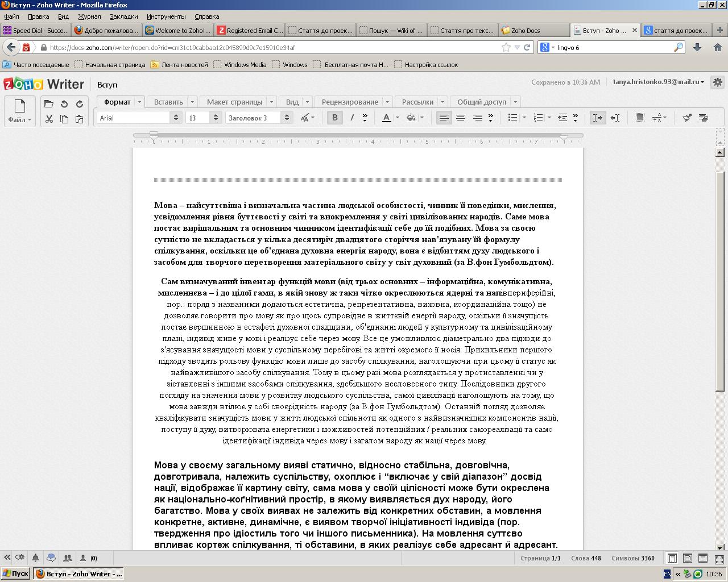
Task: Redo the edit with the clockwise arrow
Action: (80, 104)
